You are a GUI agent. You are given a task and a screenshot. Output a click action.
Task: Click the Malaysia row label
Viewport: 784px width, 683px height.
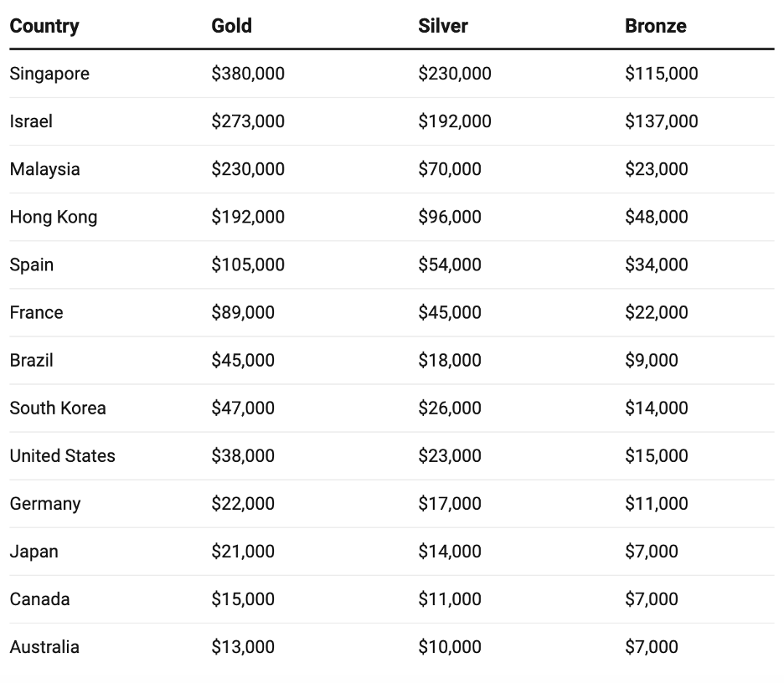[x=45, y=169]
